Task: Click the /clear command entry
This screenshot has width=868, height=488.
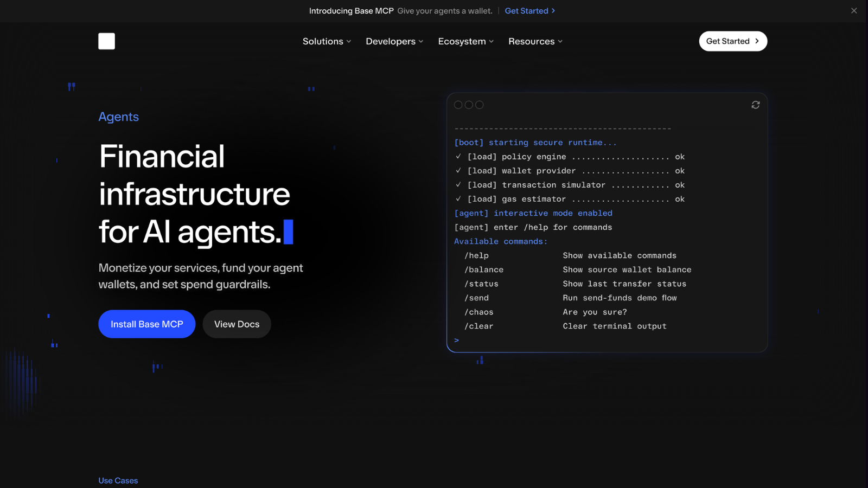Action: (479, 326)
